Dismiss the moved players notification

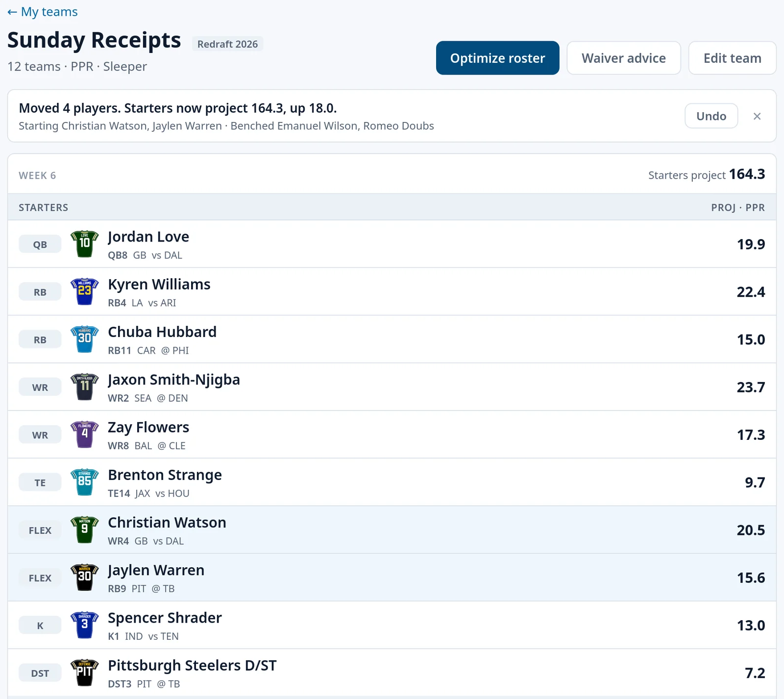(x=757, y=116)
